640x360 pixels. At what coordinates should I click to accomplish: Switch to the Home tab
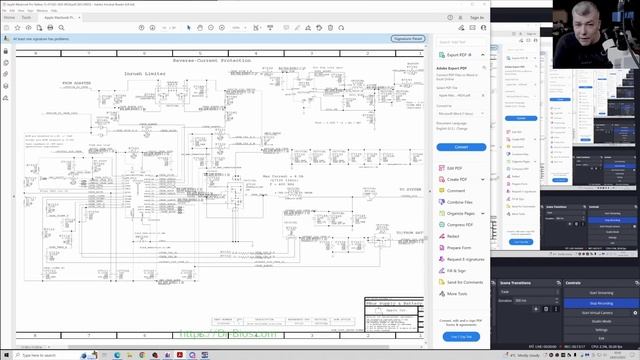click(x=9, y=18)
